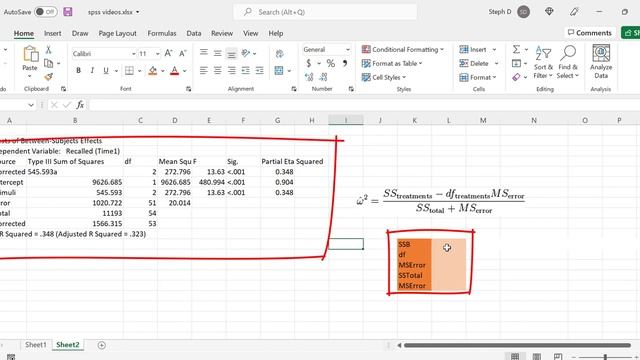
Task: Open Format as Table menu
Action: coord(392,63)
